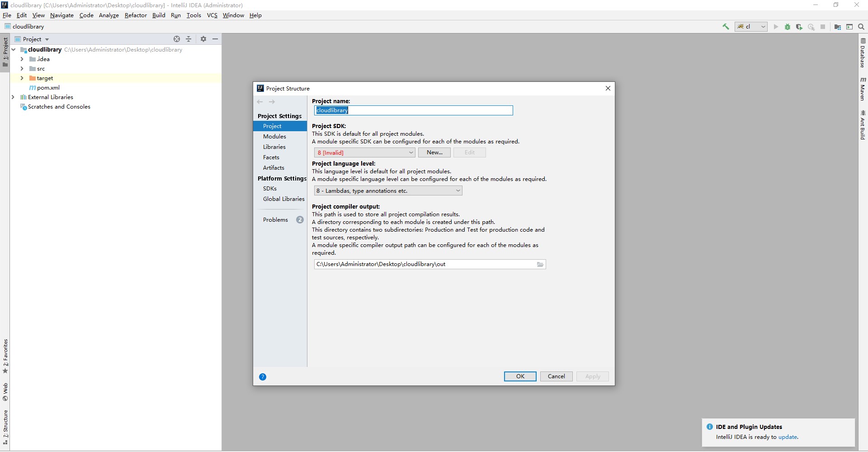Click the grey profiler clock icon in the run toolbar
The height and width of the screenshot is (452, 868).
click(x=811, y=27)
